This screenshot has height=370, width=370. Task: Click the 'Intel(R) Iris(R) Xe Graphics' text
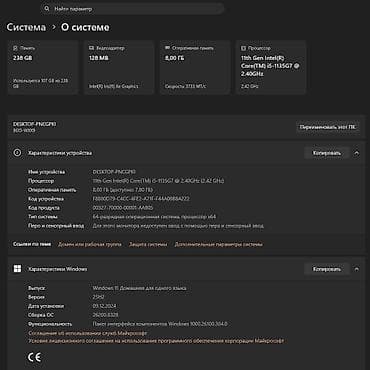click(113, 86)
